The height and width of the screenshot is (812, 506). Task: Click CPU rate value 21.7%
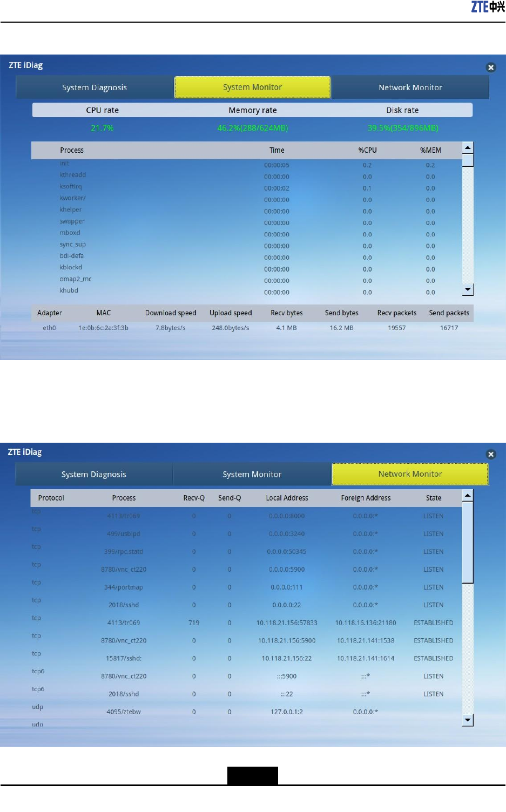click(102, 128)
